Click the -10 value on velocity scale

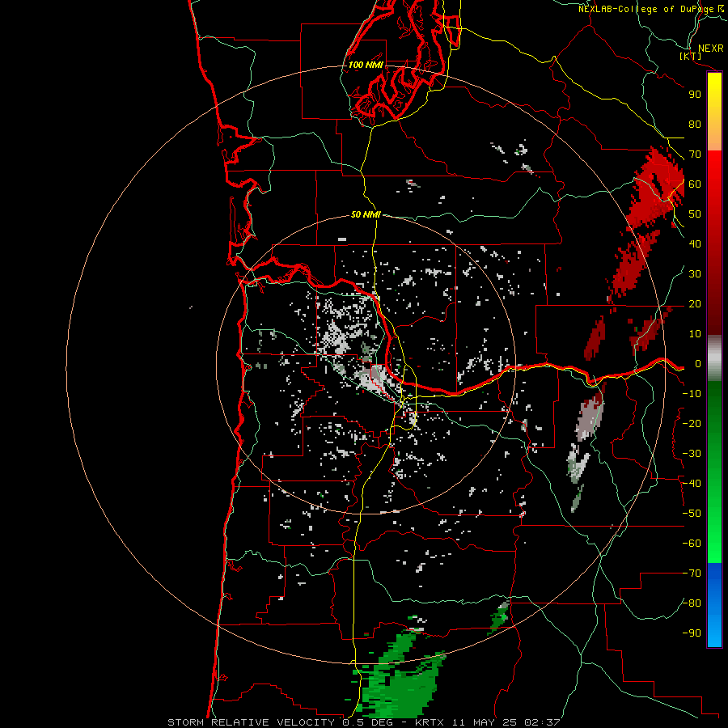pyautogui.click(x=692, y=394)
